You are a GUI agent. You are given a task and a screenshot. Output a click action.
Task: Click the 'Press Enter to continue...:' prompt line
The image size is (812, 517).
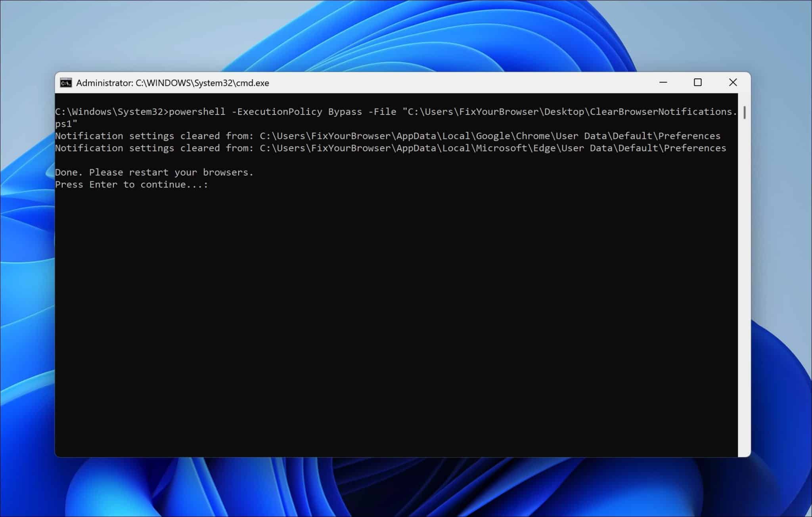pyautogui.click(x=131, y=185)
